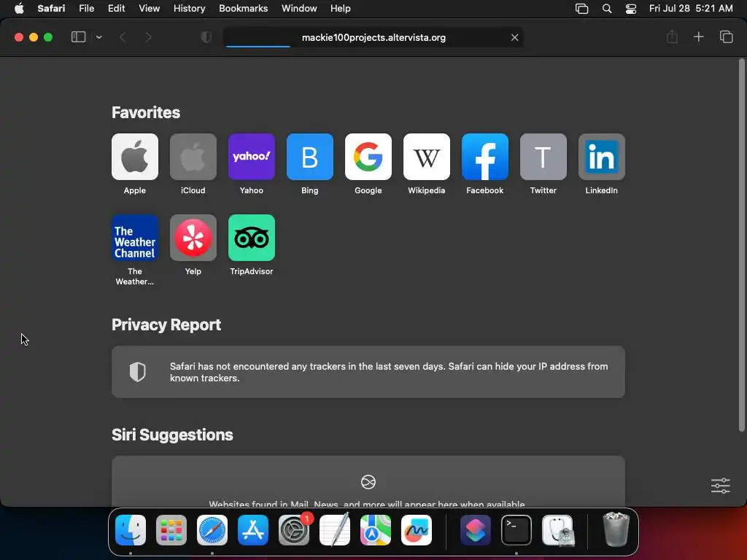This screenshot has width=747, height=560.
Task: Open the Safari menu
Action: pos(51,9)
